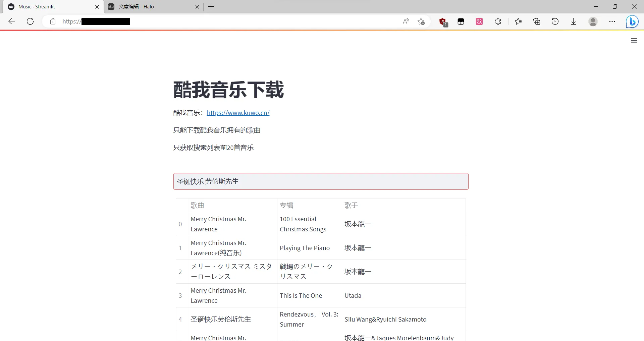The width and height of the screenshot is (644, 341).
Task: Open the https://www.kuwo.cn/ link
Action: (x=238, y=113)
